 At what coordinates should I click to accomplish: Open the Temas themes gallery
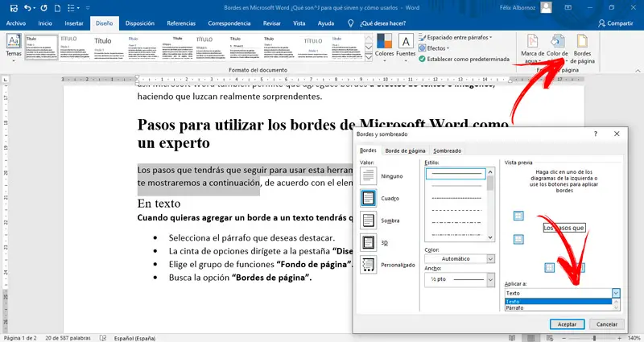(14, 47)
